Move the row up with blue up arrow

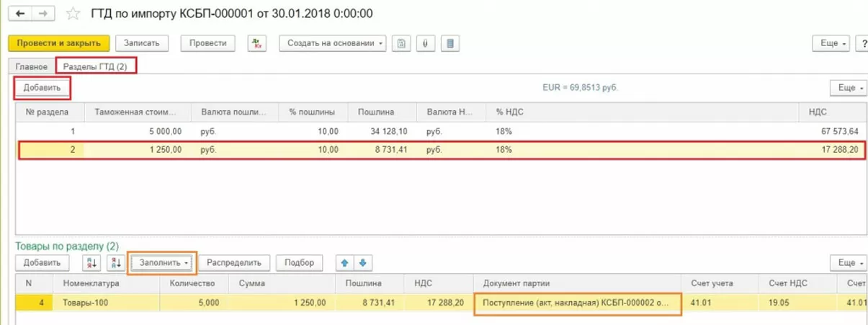pyautogui.click(x=345, y=263)
